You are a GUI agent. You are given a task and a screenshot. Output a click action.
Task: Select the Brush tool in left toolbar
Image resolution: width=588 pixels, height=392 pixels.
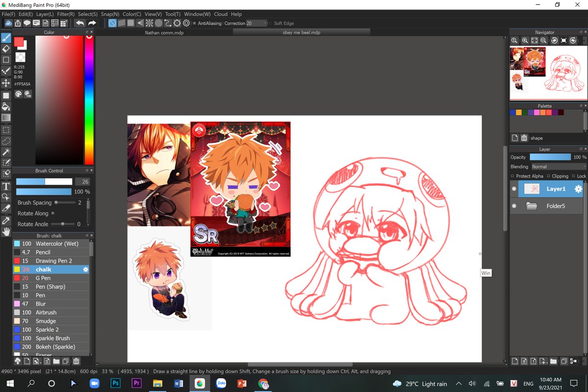pos(6,38)
